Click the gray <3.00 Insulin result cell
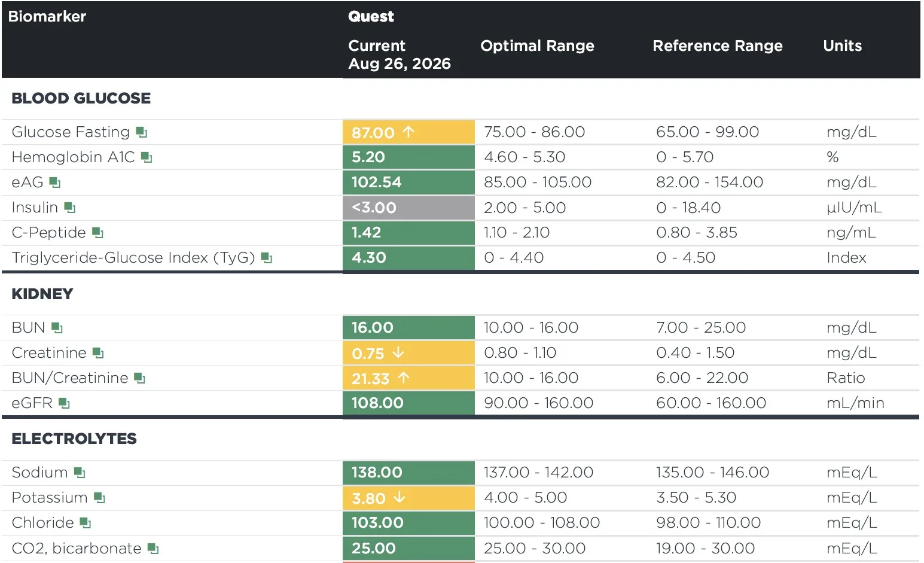Viewport: 924px width, 563px height. [408, 208]
